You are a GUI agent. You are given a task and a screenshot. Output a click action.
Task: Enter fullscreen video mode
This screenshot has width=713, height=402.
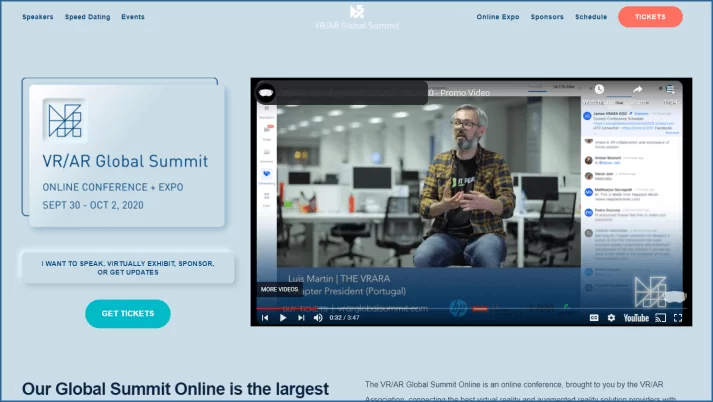pyautogui.click(x=678, y=318)
